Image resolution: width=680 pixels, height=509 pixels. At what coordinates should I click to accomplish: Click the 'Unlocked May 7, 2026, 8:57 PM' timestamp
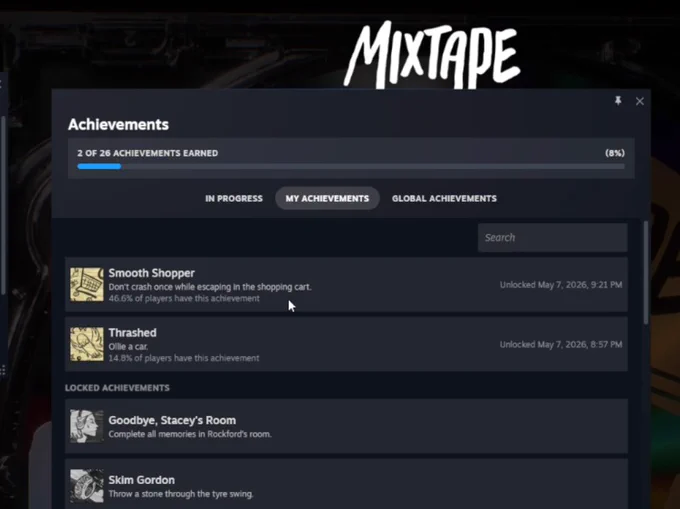(x=561, y=344)
